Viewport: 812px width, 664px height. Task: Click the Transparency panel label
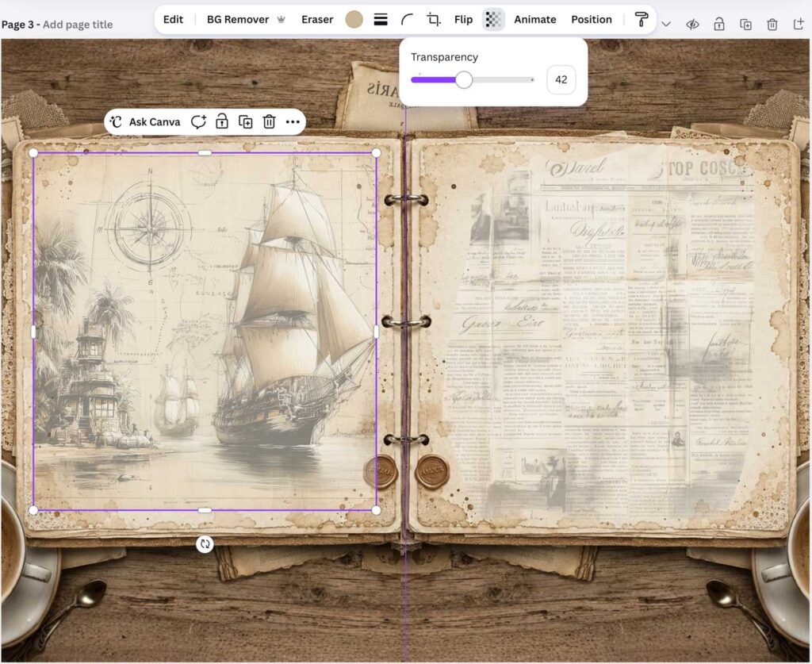[444, 57]
